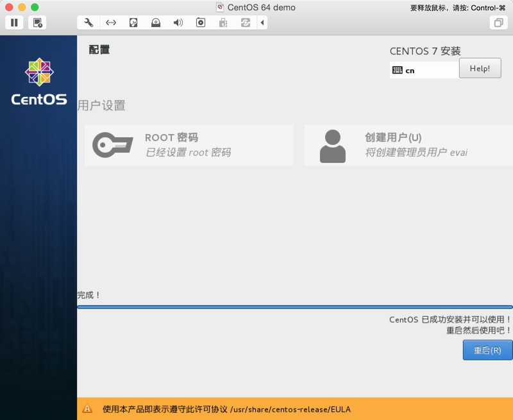Click the CentOS logo in sidebar
This screenshot has width=513, height=420.
(x=39, y=82)
